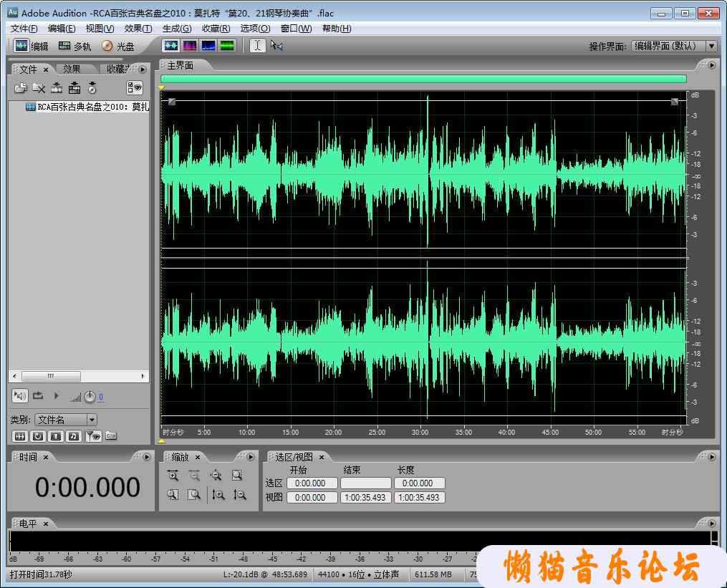Image resolution: width=727 pixels, height=588 pixels.
Task: Click the left amplitude envelope handle
Action: [x=172, y=102]
